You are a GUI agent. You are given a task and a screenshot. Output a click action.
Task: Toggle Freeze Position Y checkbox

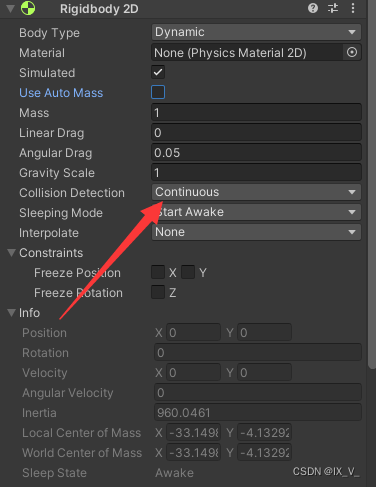188,272
